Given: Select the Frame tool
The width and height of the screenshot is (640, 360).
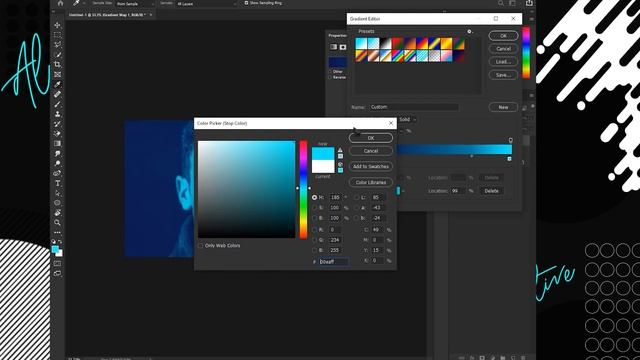Looking at the screenshot, I should (58, 74).
